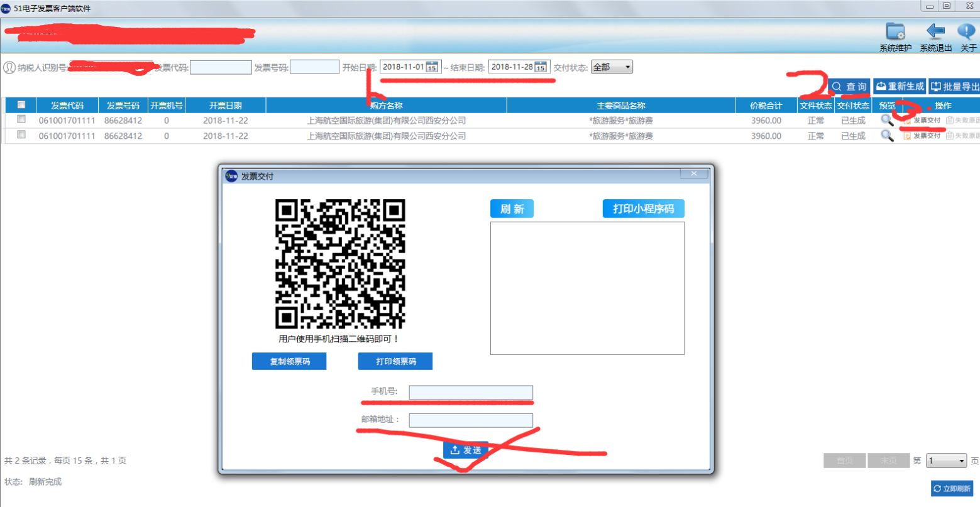Click the 发送 send button

click(466, 450)
